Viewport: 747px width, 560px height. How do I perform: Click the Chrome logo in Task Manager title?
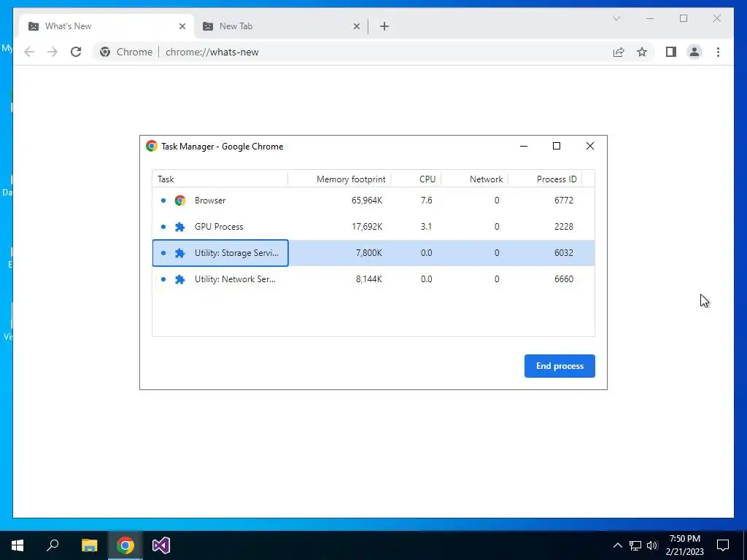click(x=152, y=146)
